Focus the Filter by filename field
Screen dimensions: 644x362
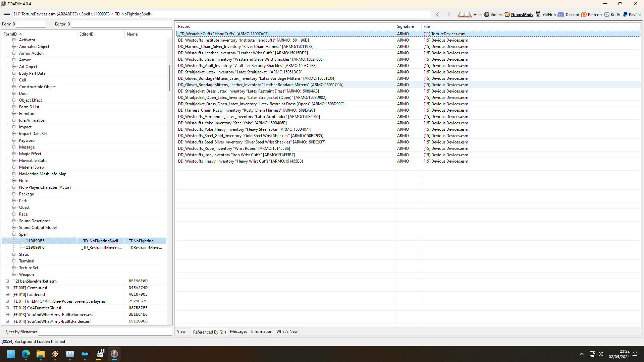[x=105, y=332]
